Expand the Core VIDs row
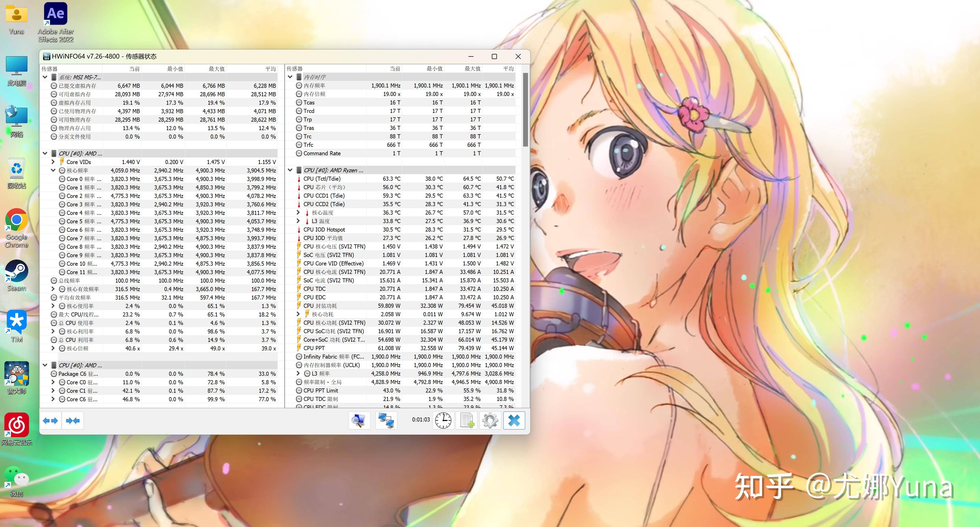Image resolution: width=980 pixels, height=527 pixels. 53,162
